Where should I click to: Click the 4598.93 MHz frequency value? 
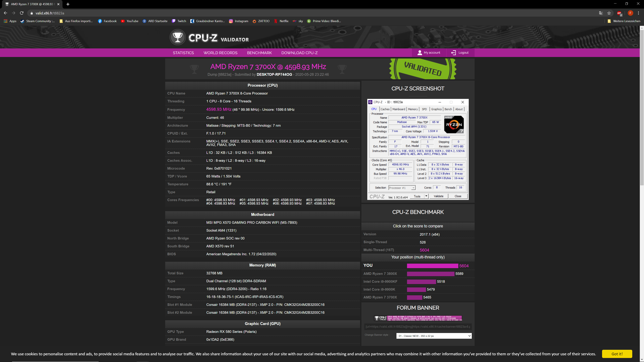pyautogui.click(x=219, y=109)
